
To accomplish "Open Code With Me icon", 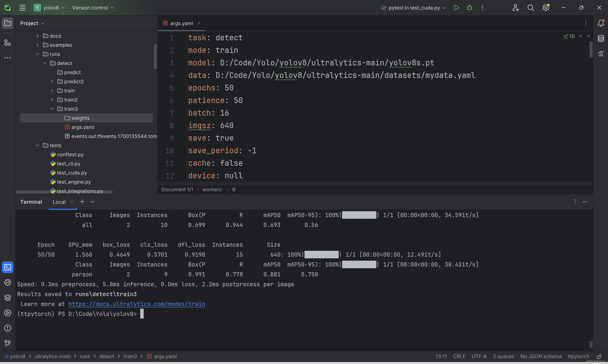I will [x=516, y=8].
